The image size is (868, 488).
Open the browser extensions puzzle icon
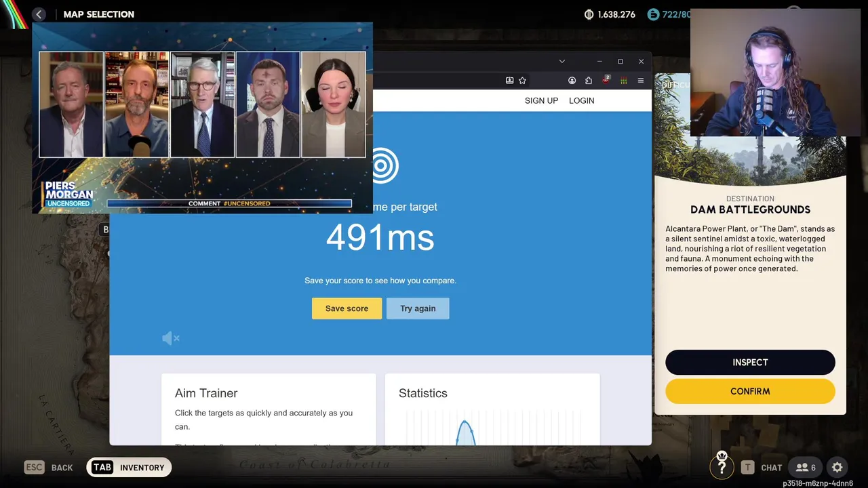pyautogui.click(x=588, y=80)
